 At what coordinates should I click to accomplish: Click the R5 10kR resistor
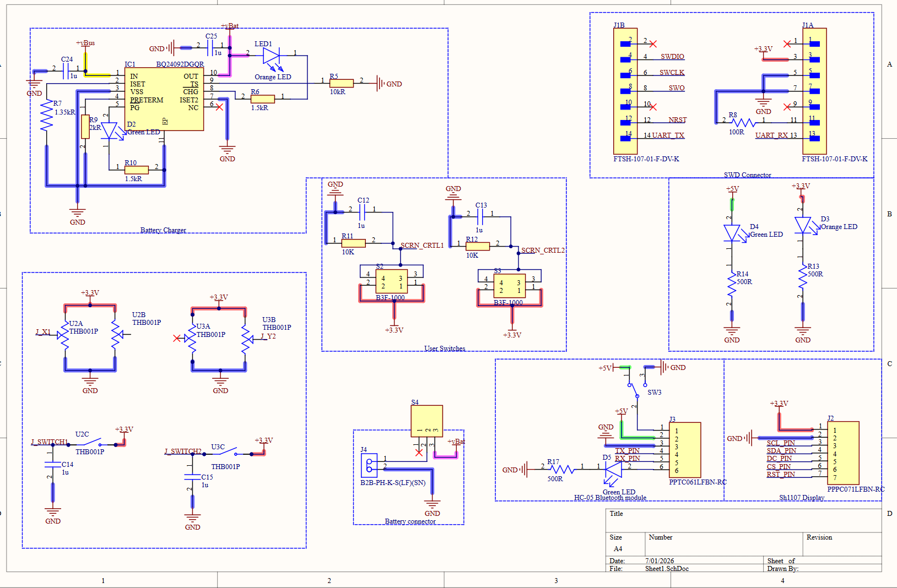(341, 84)
